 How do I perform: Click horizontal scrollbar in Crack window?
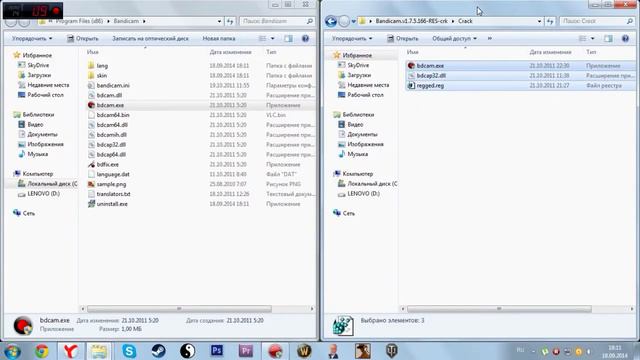499,309
